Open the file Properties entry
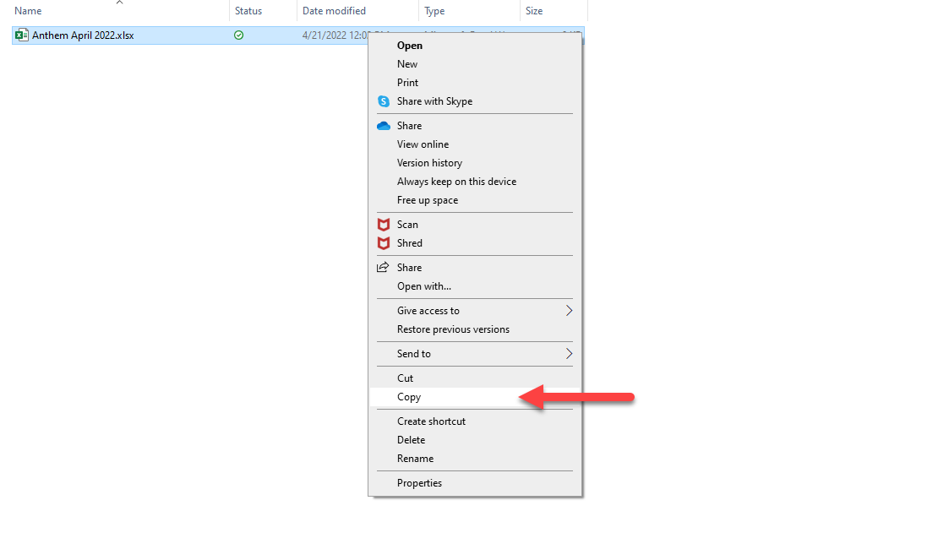The height and width of the screenshot is (560, 949). pyautogui.click(x=419, y=483)
